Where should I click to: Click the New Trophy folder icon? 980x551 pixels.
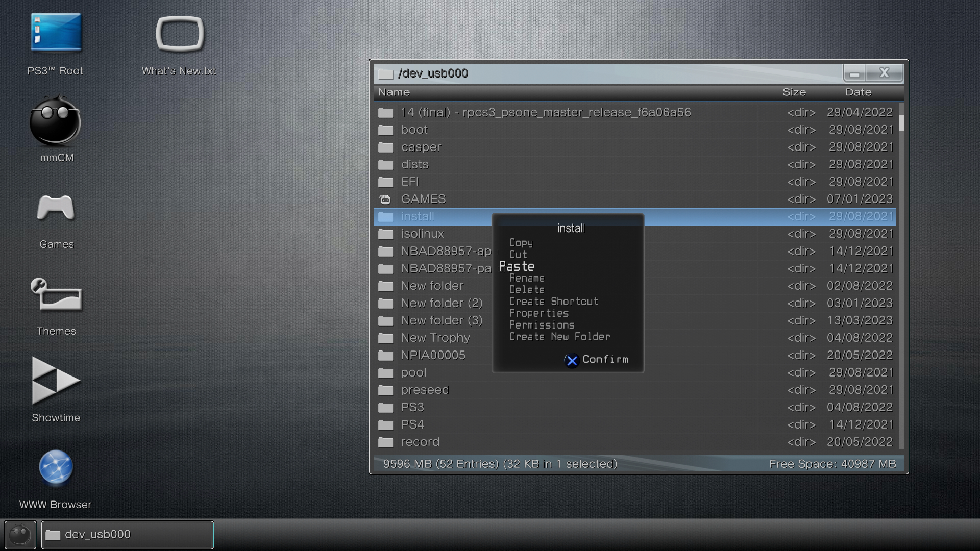386,338
